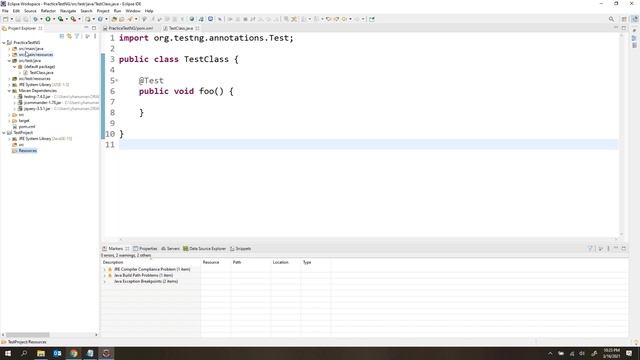Image resolution: width=640 pixels, height=360 pixels.
Task: Open Project Explorer view menu dots
Action: 95,36
